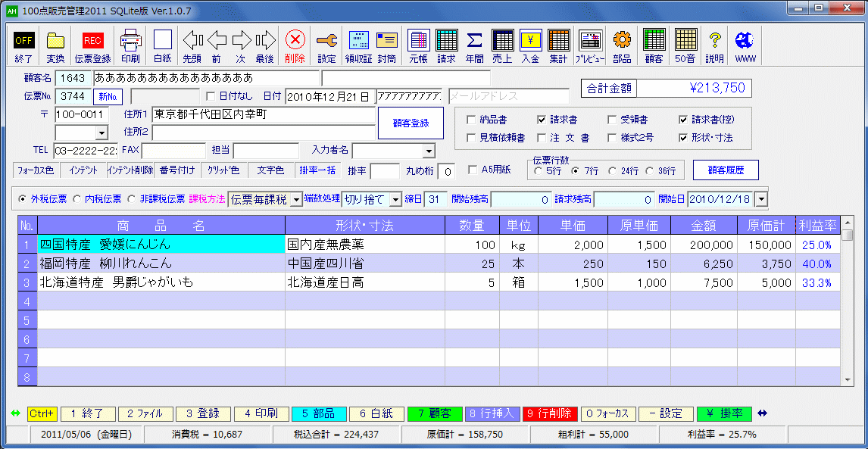Viewport: 868px width, 449px height.
Task: Enable the 受領書 checkbox
Action: [612, 120]
